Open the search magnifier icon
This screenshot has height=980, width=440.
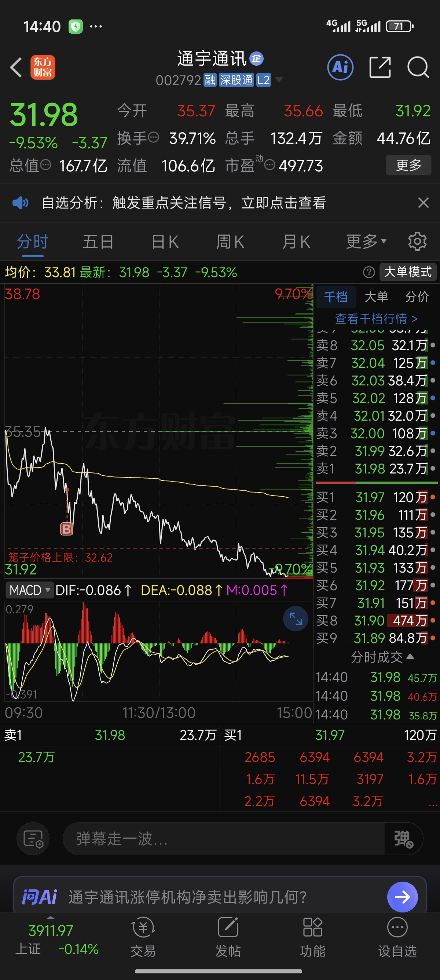coord(418,67)
